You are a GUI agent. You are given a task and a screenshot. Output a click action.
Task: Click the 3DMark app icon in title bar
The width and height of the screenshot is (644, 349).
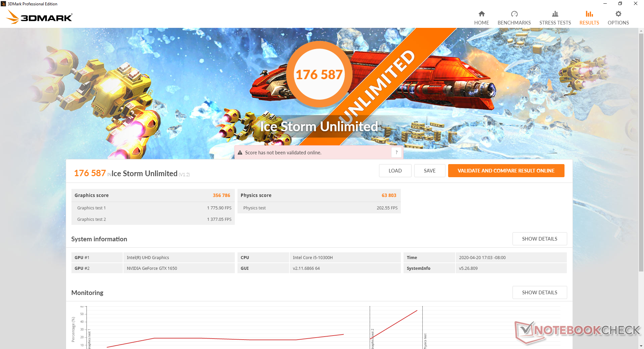tap(3, 4)
